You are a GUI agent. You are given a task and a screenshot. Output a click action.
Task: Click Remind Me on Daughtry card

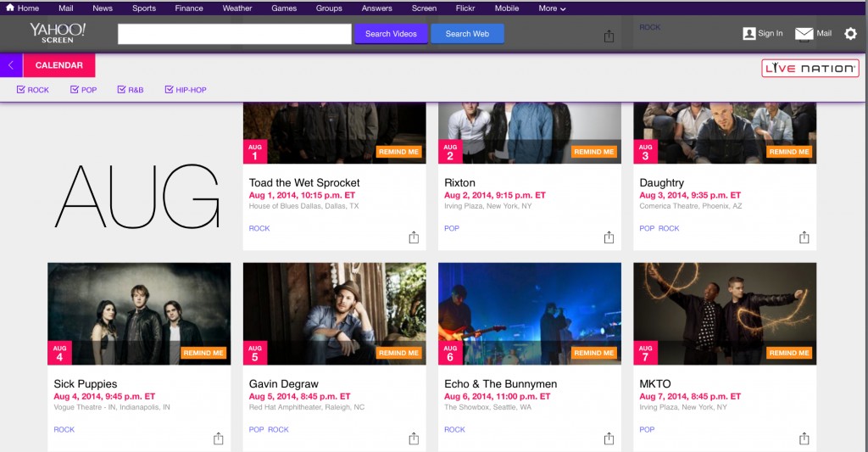789,152
